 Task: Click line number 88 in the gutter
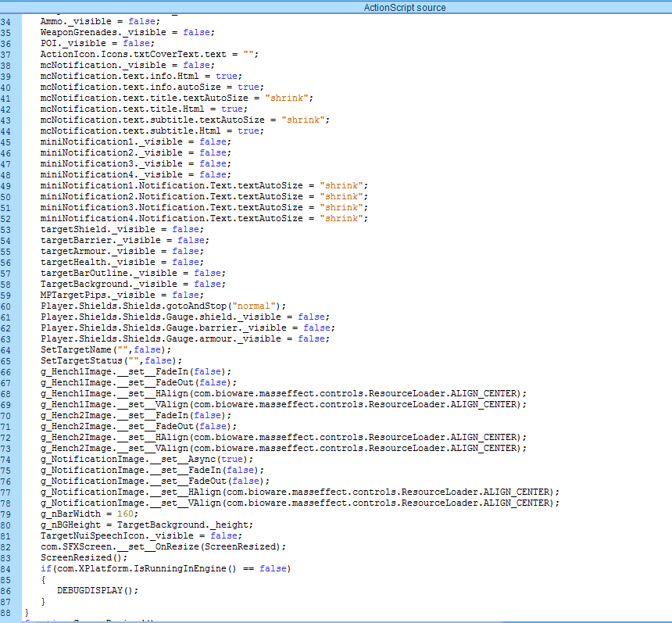[x=6, y=612]
